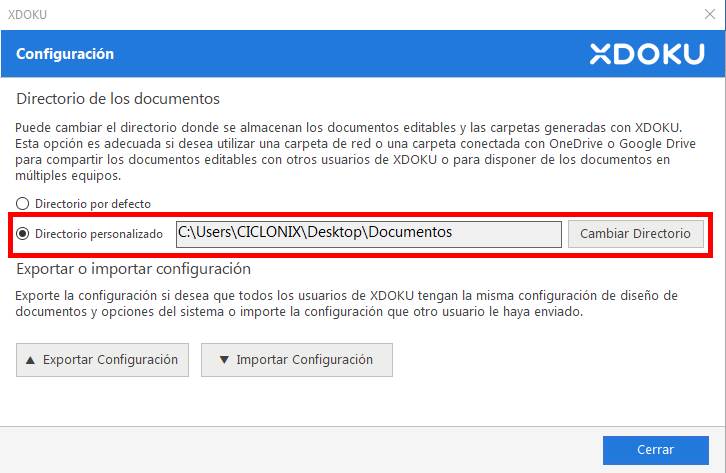
Task: Click the XDOKU logo in header
Action: coord(647,54)
